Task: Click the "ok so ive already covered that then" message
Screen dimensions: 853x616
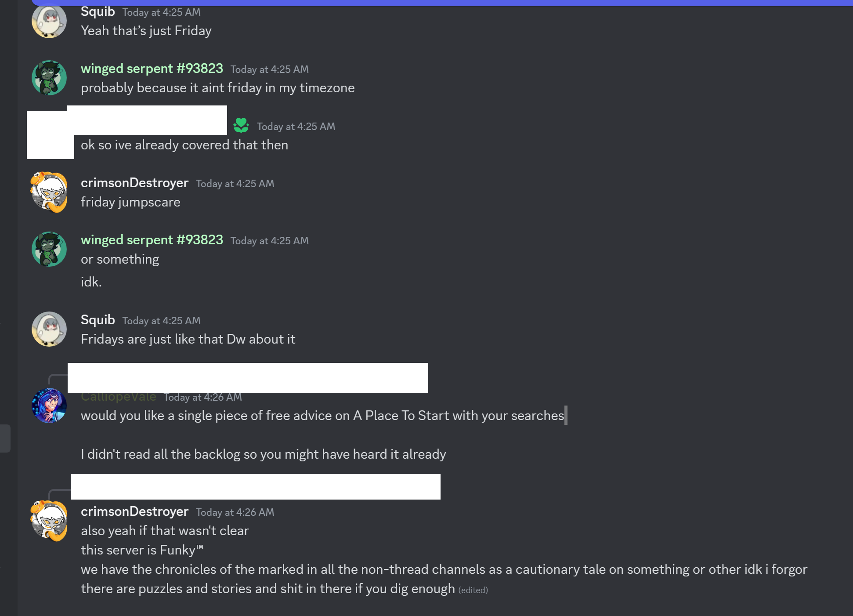Action: click(x=184, y=145)
